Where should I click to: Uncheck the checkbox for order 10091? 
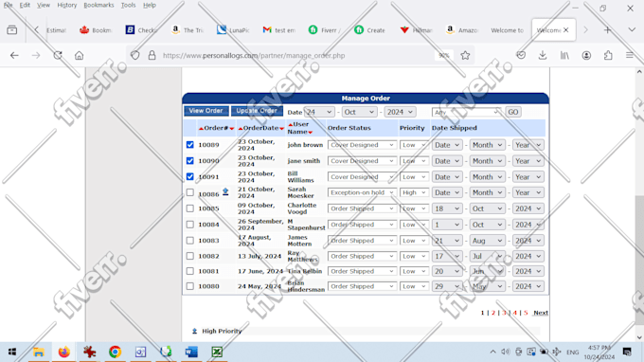pyautogui.click(x=189, y=176)
